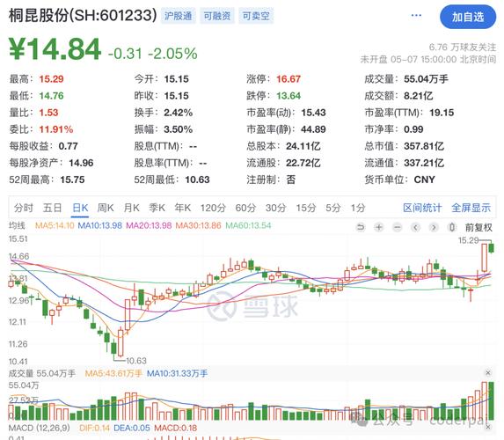Click the 52周最高 value 15.75
The height and width of the screenshot is (440, 504).
(72, 180)
